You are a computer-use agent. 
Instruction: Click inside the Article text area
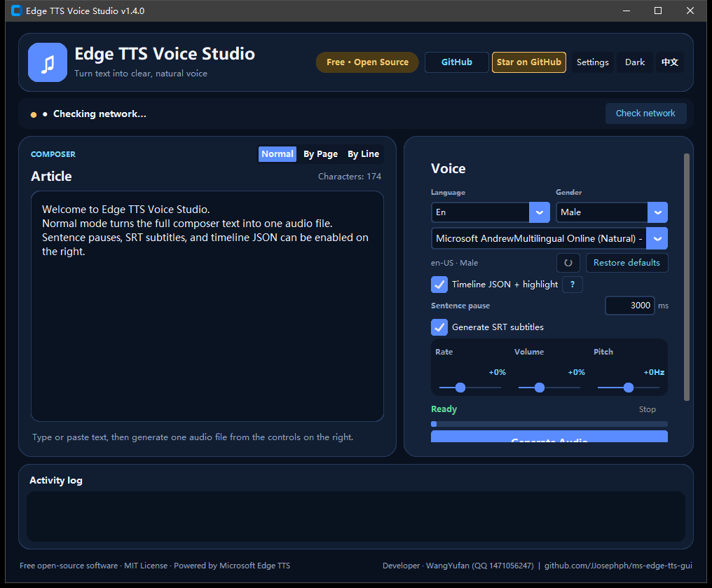[x=207, y=306]
